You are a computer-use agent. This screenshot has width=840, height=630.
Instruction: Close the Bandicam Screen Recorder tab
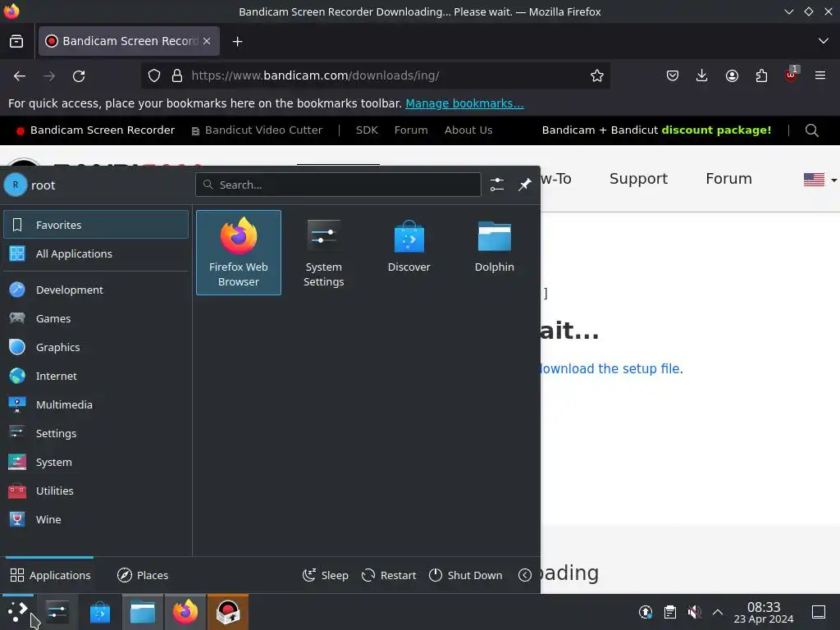[x=207, y=41]
